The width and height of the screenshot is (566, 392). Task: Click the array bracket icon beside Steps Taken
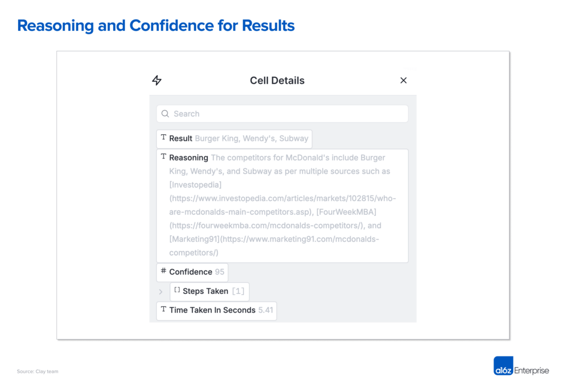pyautogui.click(x=177, y=290)
